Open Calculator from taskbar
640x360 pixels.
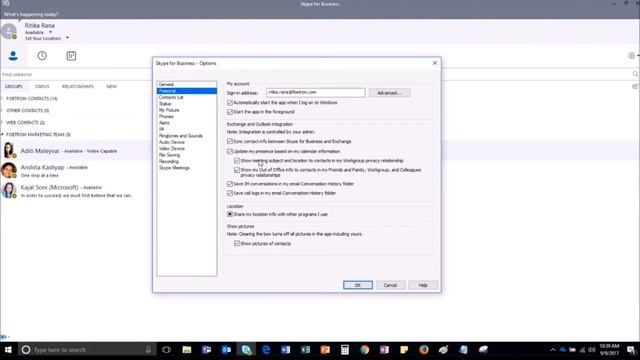(345, 350)
